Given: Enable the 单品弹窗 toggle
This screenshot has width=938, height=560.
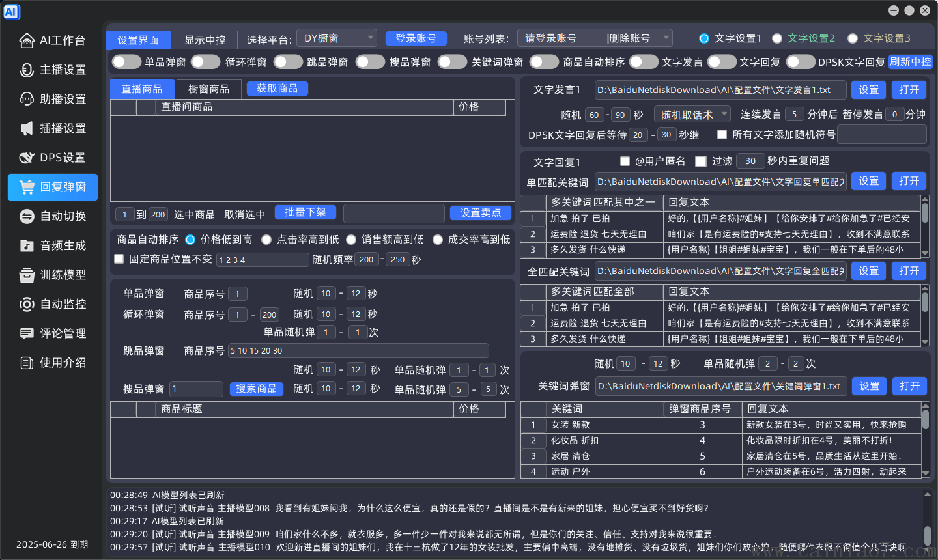Looking at the screenshot, I should tap(126, 61).
